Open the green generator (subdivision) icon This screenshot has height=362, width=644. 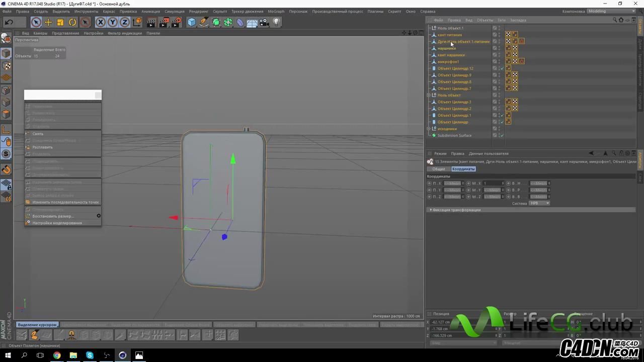pos(216,22)
